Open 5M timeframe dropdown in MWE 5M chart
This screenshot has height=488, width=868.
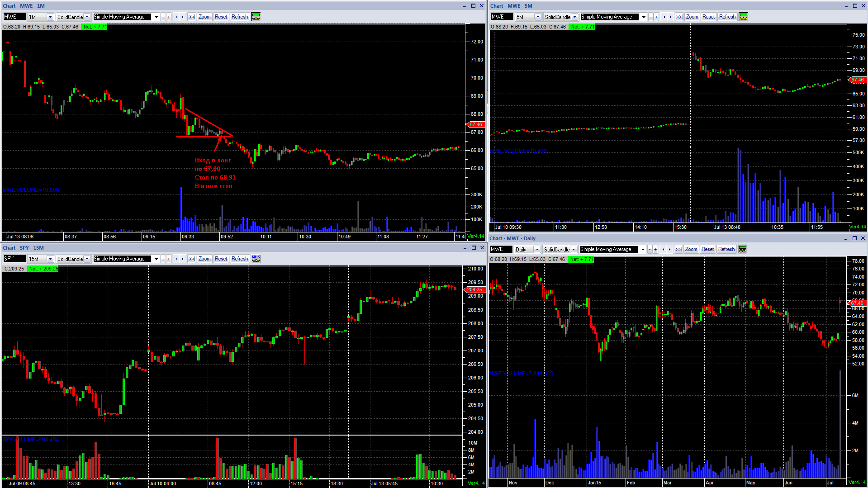[x=538, y=17]
